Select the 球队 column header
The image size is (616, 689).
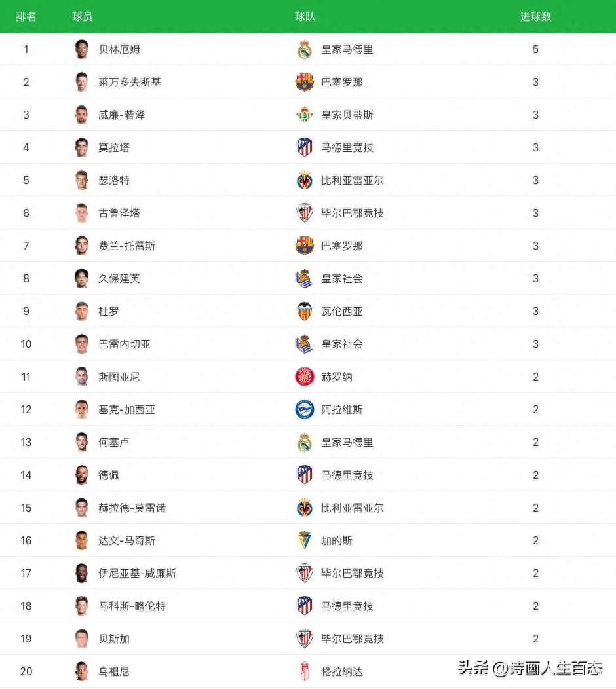[305, 16]
